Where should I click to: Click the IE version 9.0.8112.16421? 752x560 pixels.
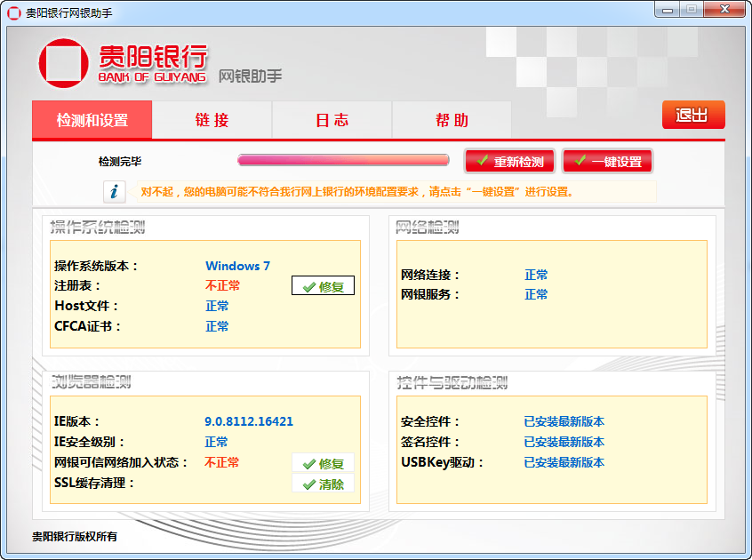pos(249,421)
